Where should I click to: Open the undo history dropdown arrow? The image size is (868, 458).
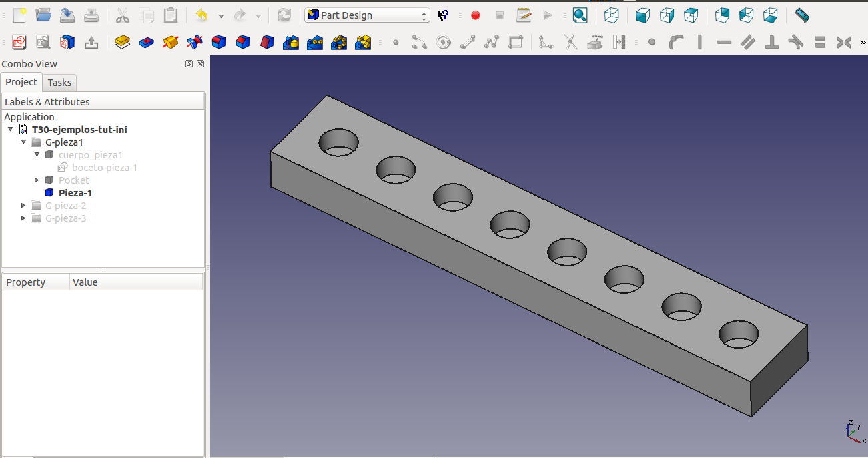(221, 16)
